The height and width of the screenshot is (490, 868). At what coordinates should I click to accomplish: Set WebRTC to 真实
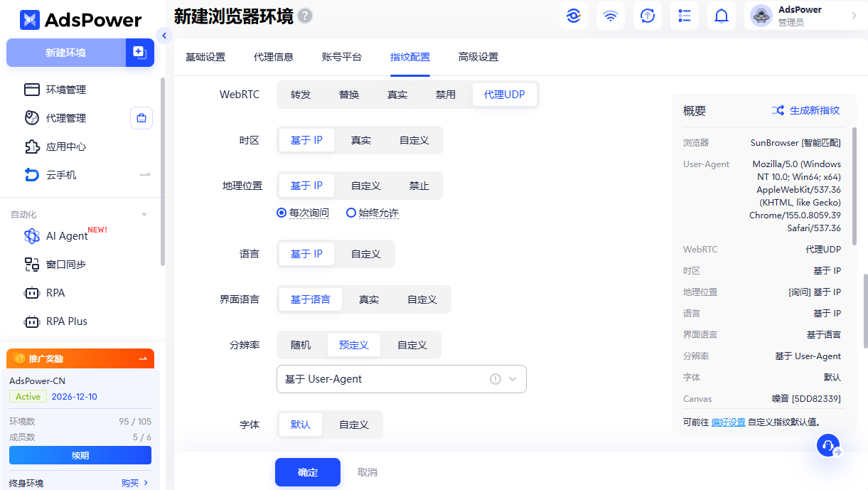pos(397,95)
